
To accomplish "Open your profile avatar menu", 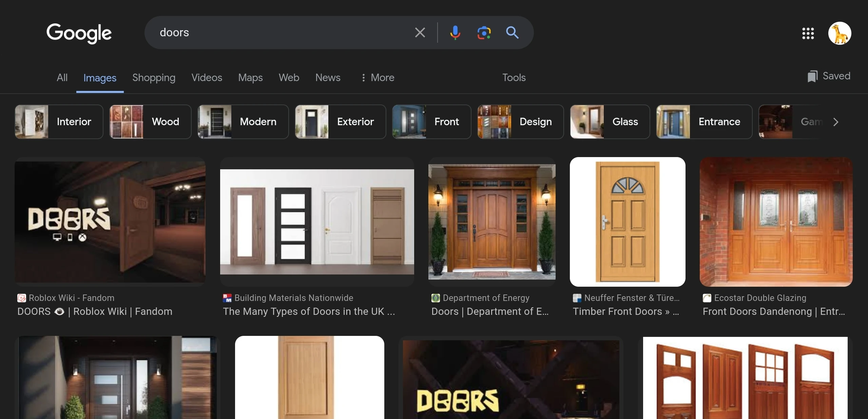I will (x=840, y=33).
